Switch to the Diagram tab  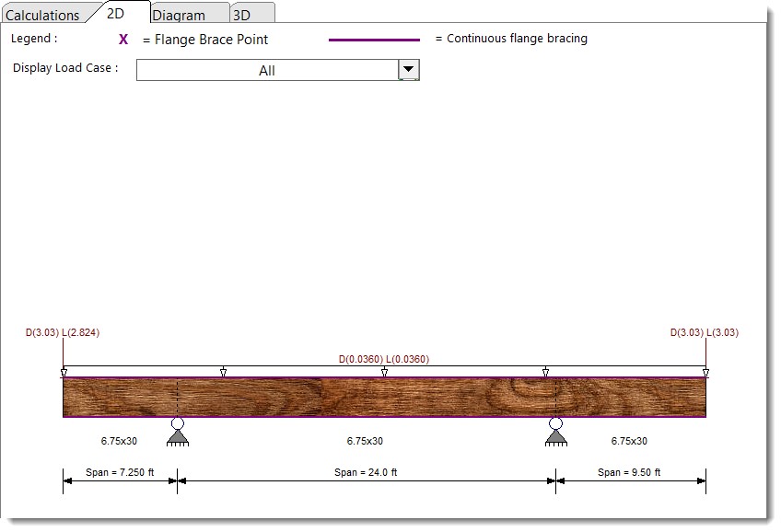pyautogui.click(x=179, y=15)
